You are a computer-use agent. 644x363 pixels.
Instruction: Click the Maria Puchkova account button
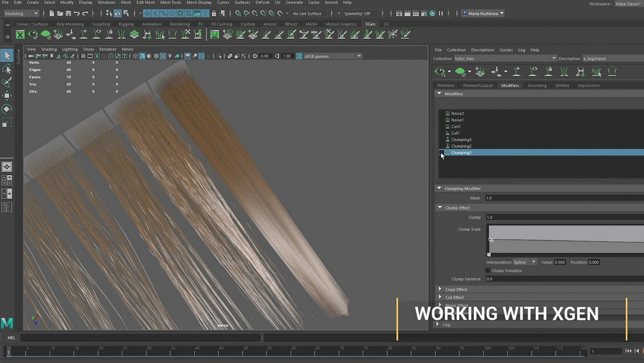pos(483,14)
